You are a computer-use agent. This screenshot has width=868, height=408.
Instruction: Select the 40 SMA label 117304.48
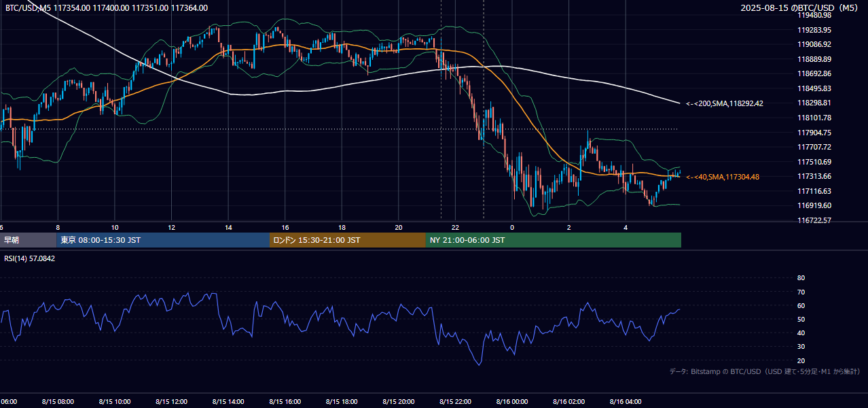[723, 177]
